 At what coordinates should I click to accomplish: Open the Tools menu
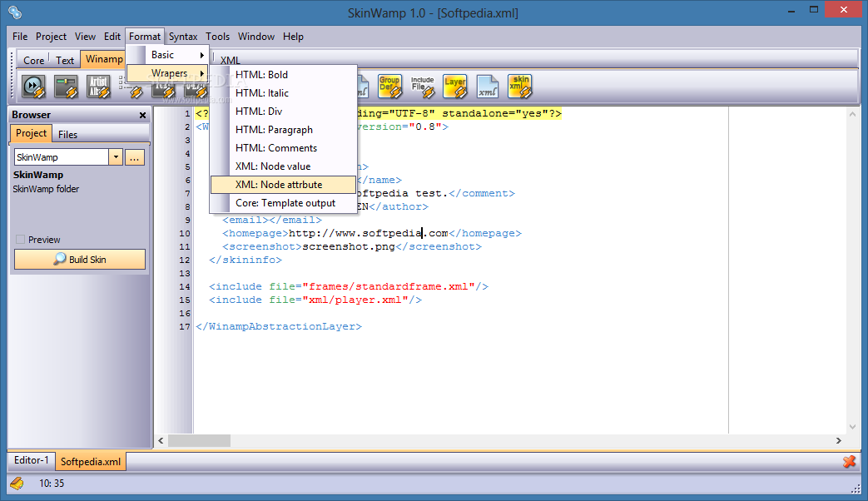[217, 37]
